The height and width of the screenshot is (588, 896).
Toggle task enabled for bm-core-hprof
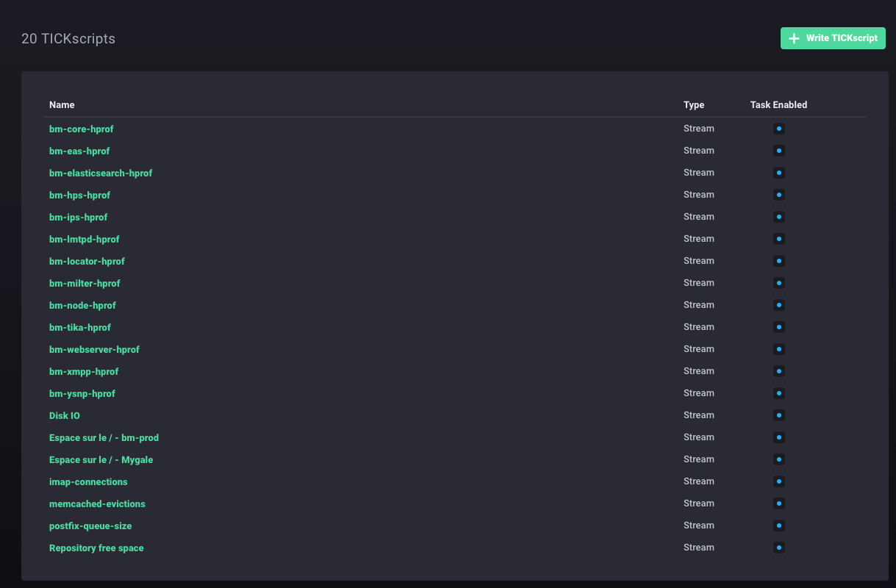pyautogui.click(x=779, y=129)
